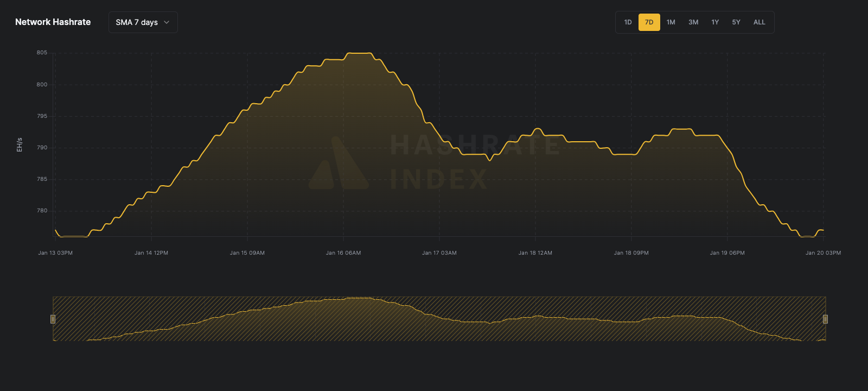The image size is (868, 391).
Task: Switch to the 3M time range
Action: click(x=693, y=22)
